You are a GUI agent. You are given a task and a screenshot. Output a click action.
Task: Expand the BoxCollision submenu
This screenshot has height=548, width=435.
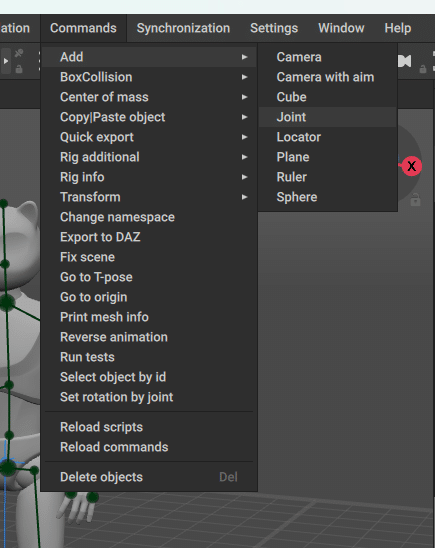click(149, 77)
